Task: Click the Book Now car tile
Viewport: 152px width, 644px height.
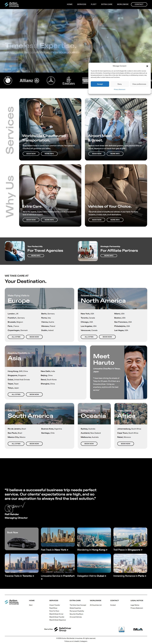Action: 22,539
